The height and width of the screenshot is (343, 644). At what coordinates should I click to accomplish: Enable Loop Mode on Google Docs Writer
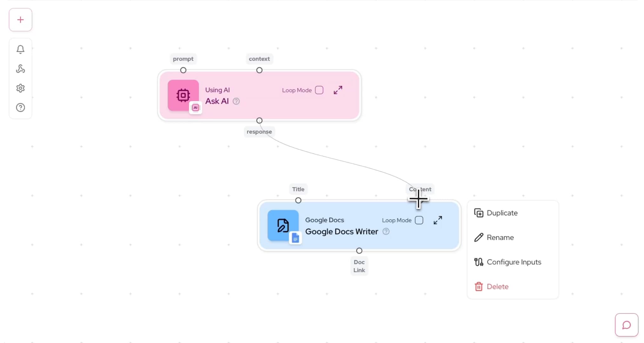click(419, 220)
